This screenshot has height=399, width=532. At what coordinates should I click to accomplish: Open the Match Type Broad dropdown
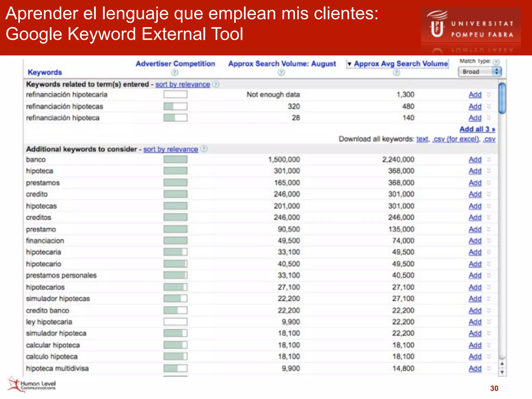coord(480,72)
